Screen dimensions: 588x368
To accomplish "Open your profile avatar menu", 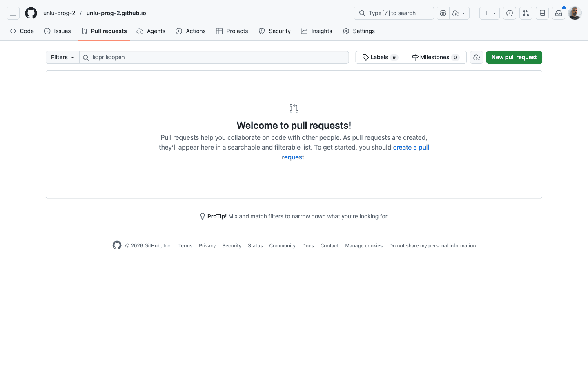I will (575, 13).
